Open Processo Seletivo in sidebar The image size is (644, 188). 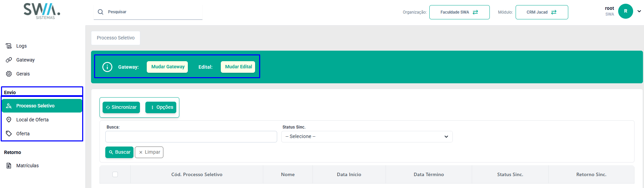42,106
